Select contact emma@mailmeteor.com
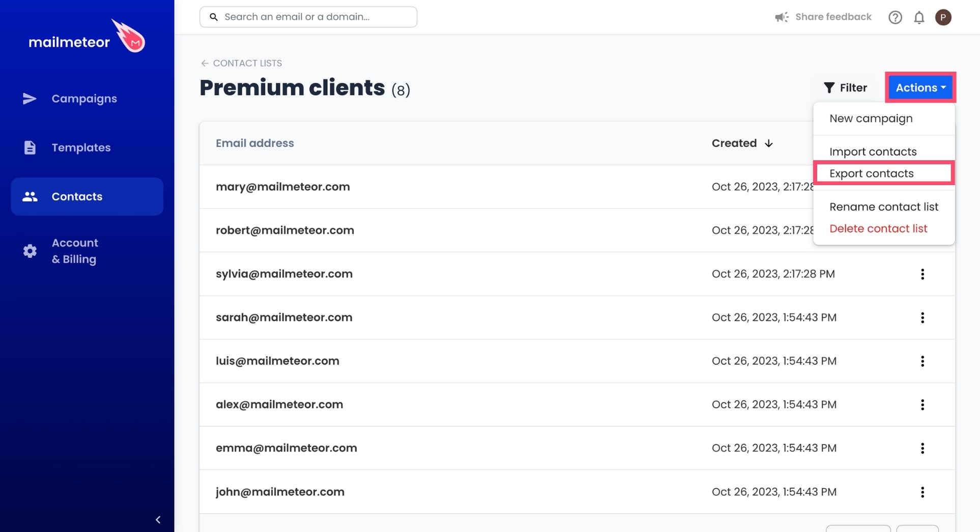980x532 pixels. tap(286, 448)
